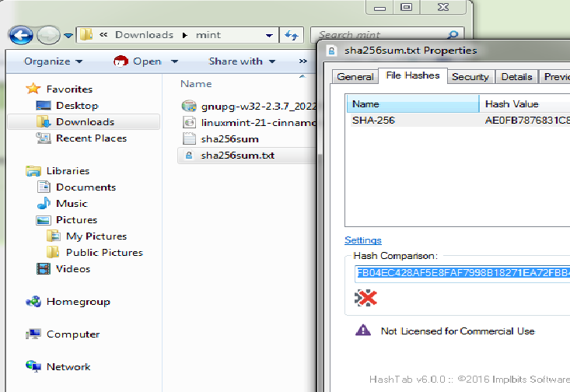The width and height of the screenshot is (570, 392).
Task: Refresh the mint folder view
Action: [x=291, y=35]
